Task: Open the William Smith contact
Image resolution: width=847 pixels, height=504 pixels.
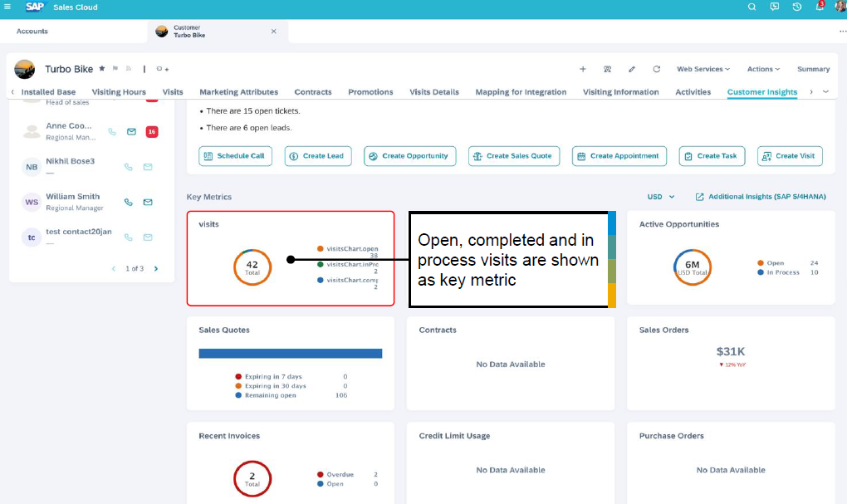Action: point(73,197)
